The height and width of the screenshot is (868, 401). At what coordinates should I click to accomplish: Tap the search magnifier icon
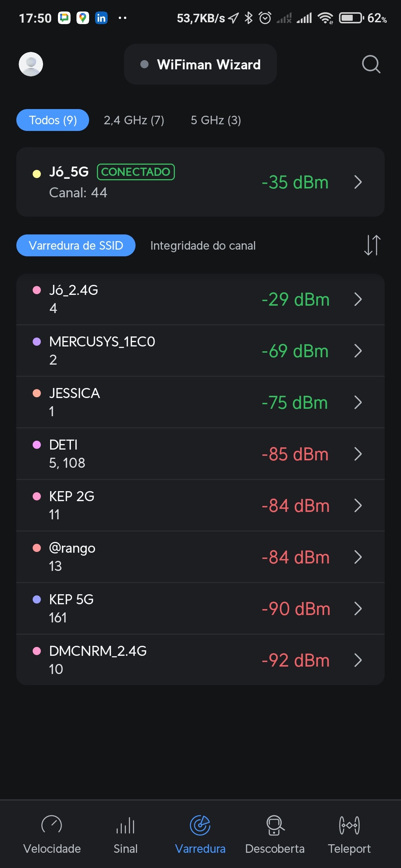(371, 64)
